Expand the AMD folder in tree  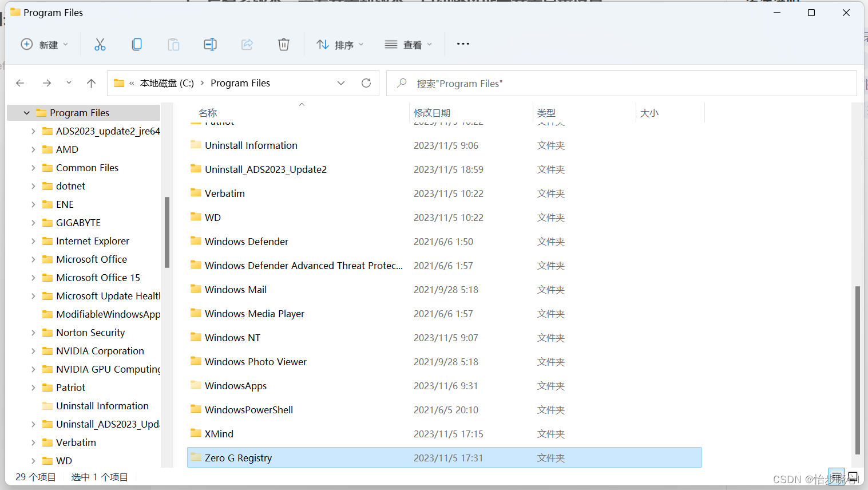[x=33, y=149]
